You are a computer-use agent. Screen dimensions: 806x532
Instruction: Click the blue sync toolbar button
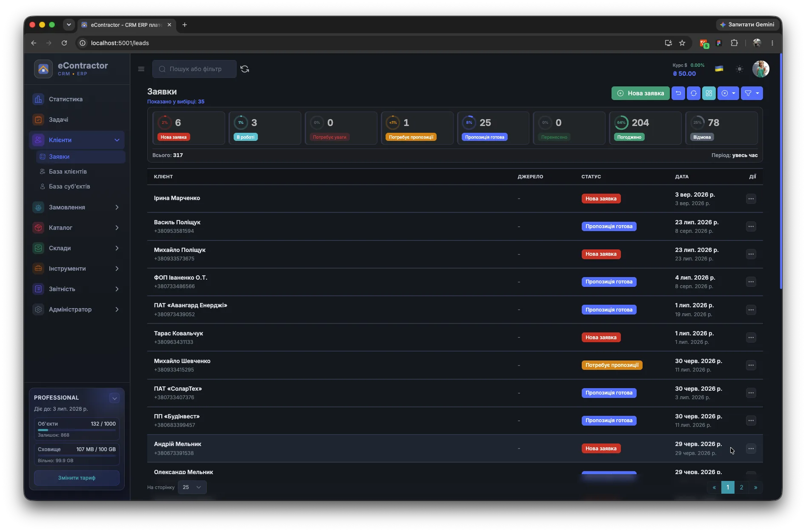point(694,93)
